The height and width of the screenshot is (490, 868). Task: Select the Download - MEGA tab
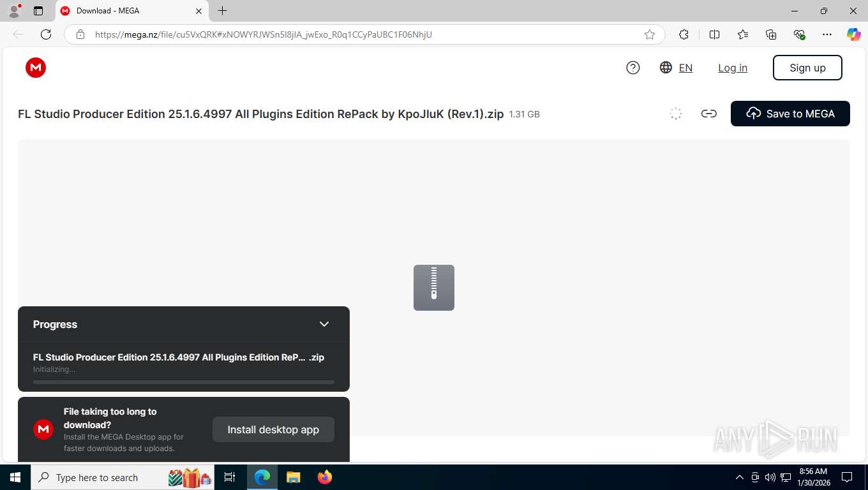[131, 11]
